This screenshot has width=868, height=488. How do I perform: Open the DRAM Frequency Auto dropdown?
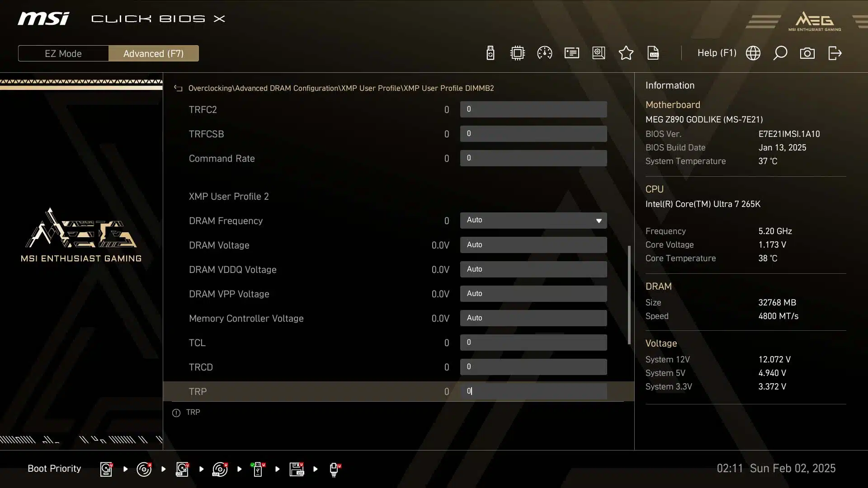click(x=533, y=221)
